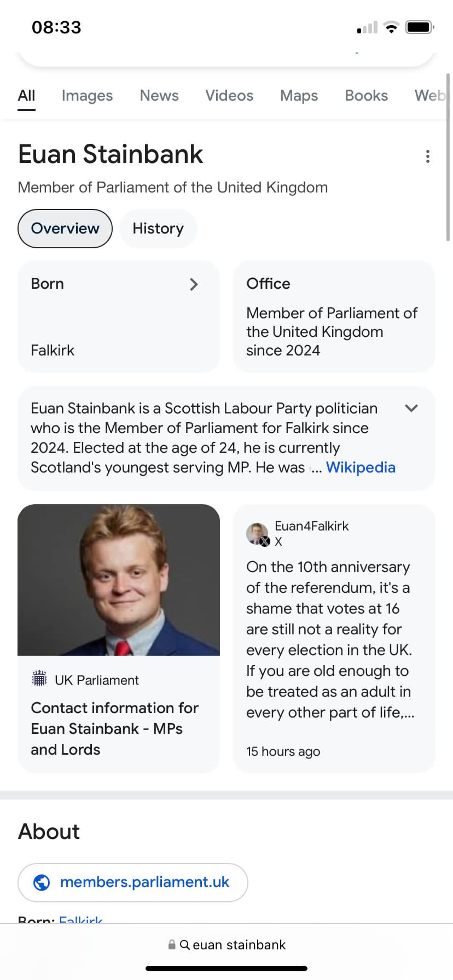Image resolution: width=453 pixels, height=980 pixels.
Task: Open the Wikipedia link
Action: coord(361,468)
